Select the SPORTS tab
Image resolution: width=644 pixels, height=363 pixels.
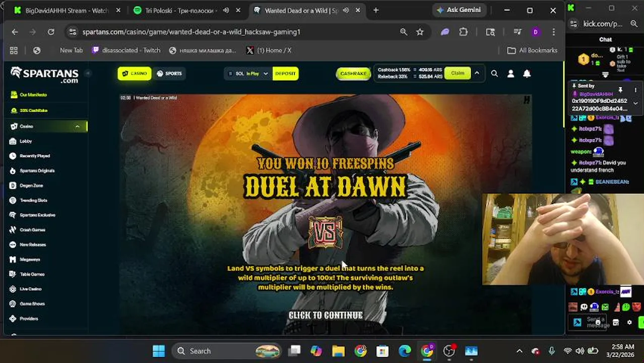click(169, 74)
